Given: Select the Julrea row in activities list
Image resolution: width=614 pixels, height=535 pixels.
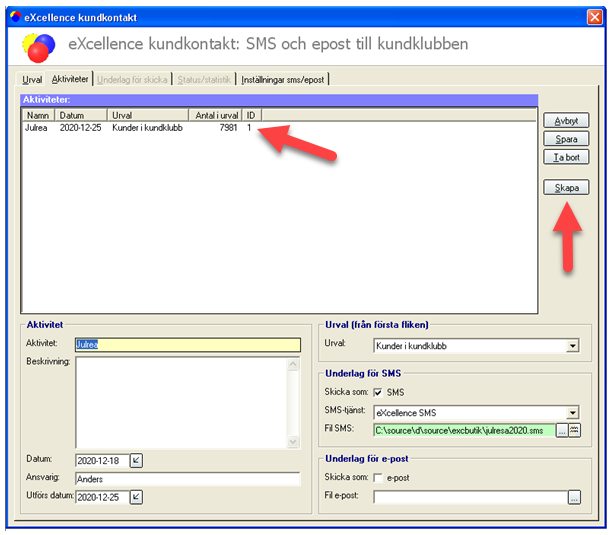Looking at the screenshot, I should point(279,128).
